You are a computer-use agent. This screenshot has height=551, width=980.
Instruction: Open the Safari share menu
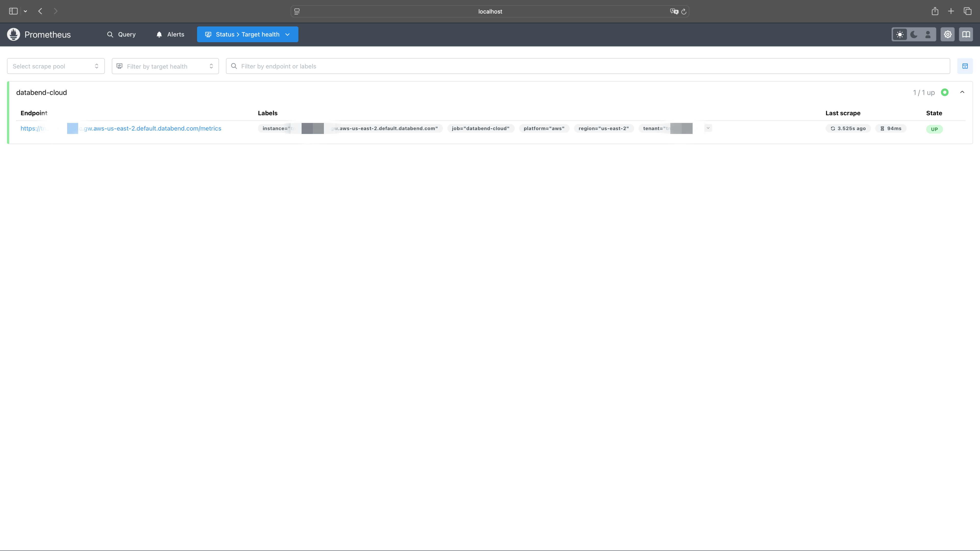pyautogui.click(x=935, y=12)
